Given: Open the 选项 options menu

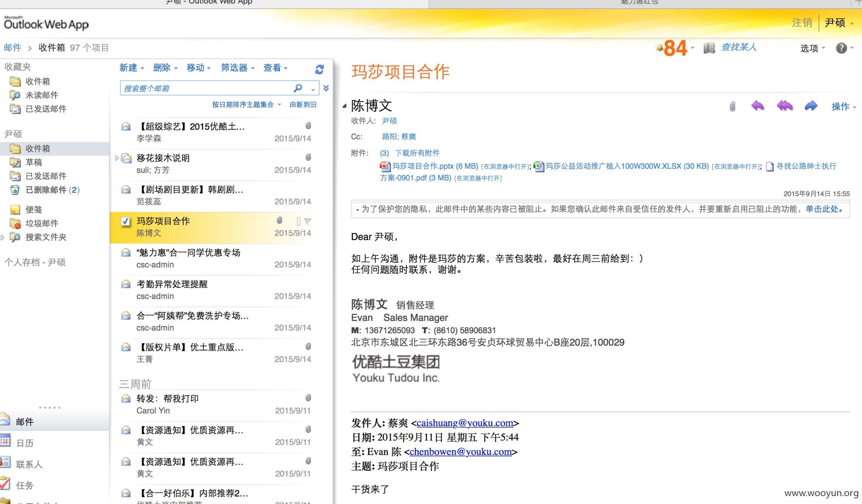Looking at the screenshot, I should coord(812,48).
